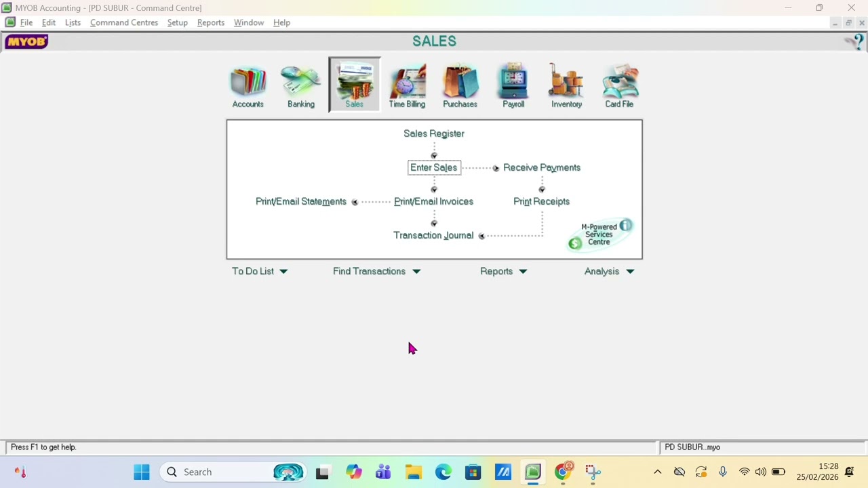This screenshot has width=868, height=488.
Task: Open the Help menu
Action: 281,22
